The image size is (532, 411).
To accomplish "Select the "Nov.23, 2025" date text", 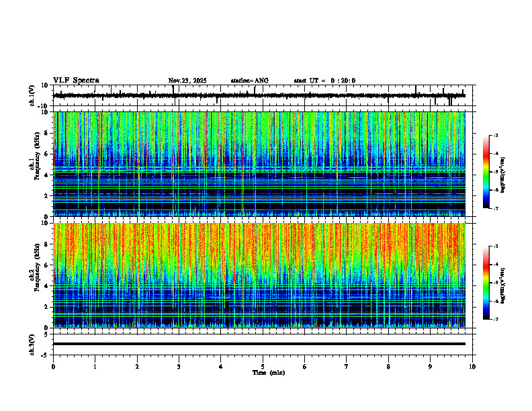I will click(187, 81).
